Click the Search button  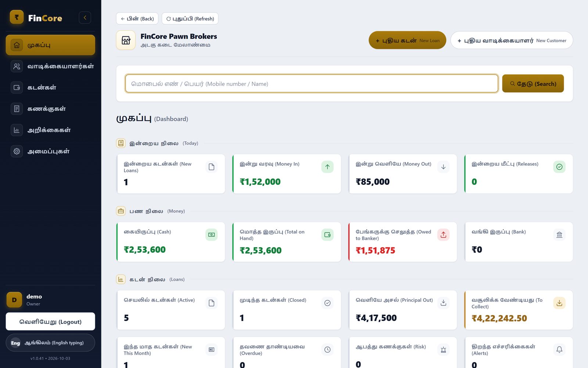pos(533,84)
